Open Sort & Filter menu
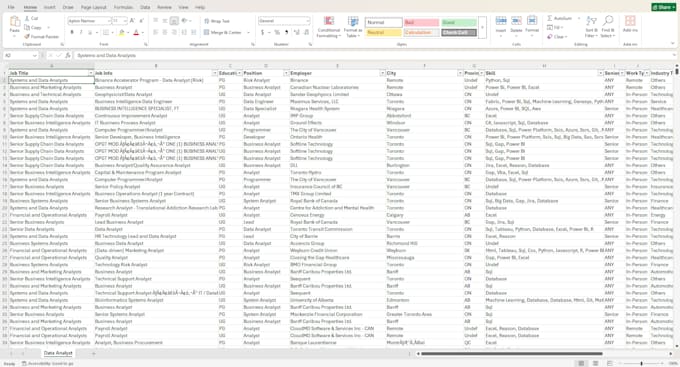680x367 pixels. tap(591, 27)
